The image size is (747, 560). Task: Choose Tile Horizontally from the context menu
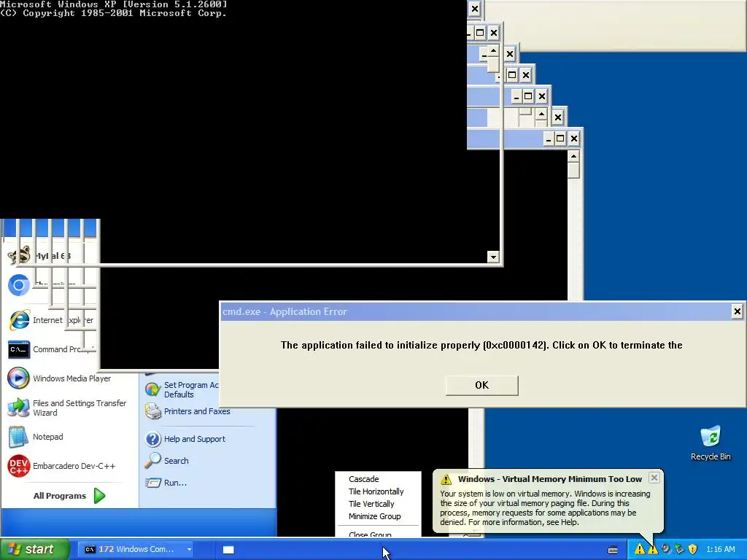click(376, 491)
